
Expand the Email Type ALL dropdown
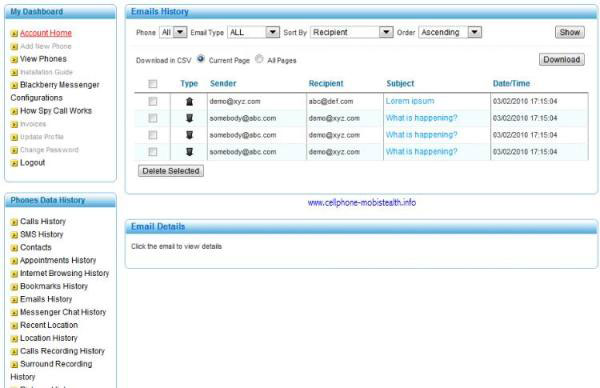coord(253,32)
